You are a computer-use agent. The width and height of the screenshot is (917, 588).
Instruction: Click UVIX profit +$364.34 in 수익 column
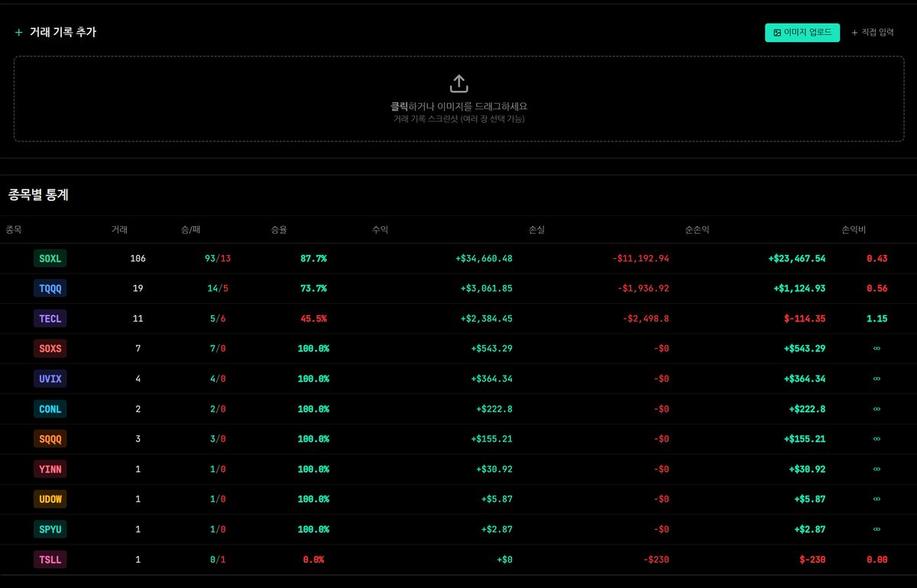(492, 379)
